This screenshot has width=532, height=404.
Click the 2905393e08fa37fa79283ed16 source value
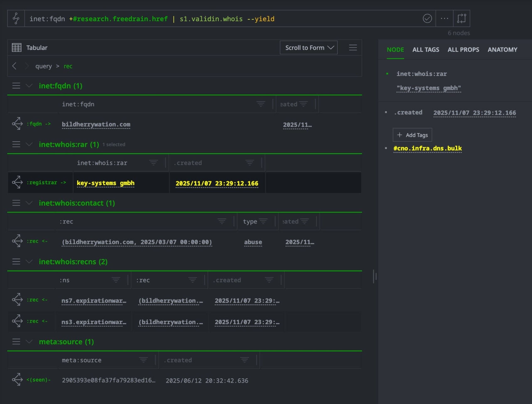pos(109,380)
